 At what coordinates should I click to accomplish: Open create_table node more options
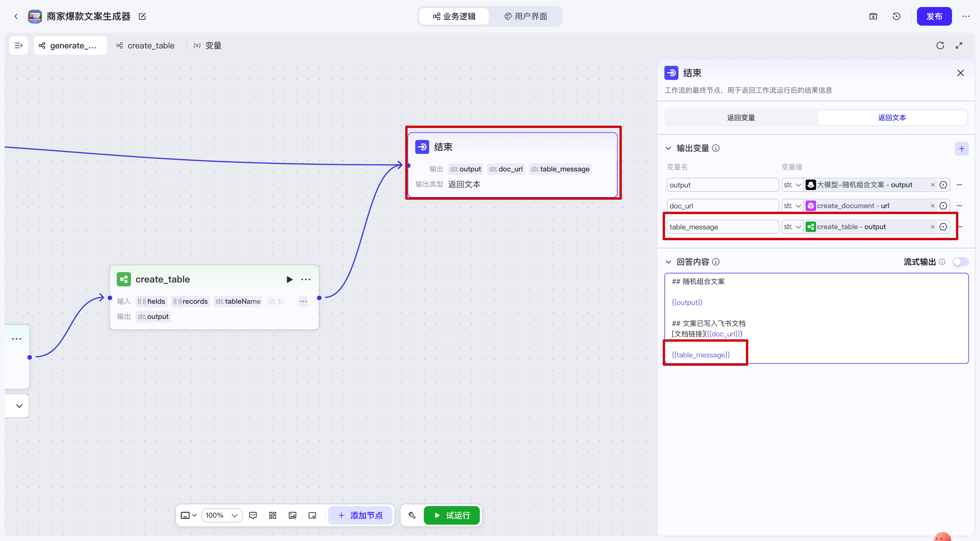click(x=306, y=280)
